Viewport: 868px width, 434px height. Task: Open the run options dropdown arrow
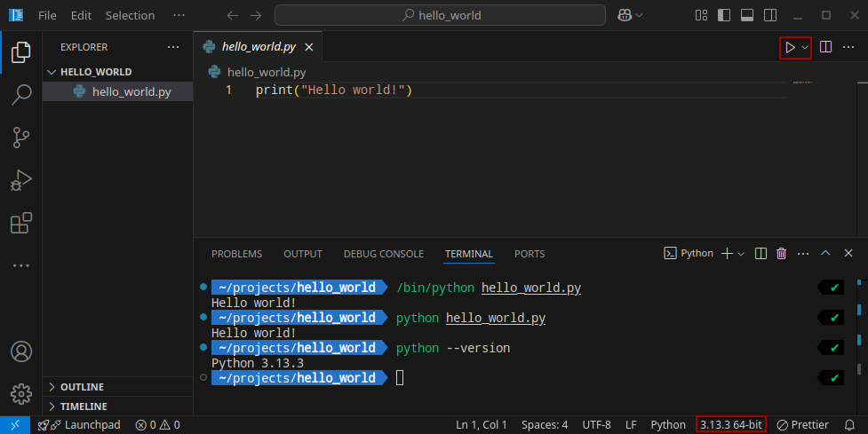[805, 48]
